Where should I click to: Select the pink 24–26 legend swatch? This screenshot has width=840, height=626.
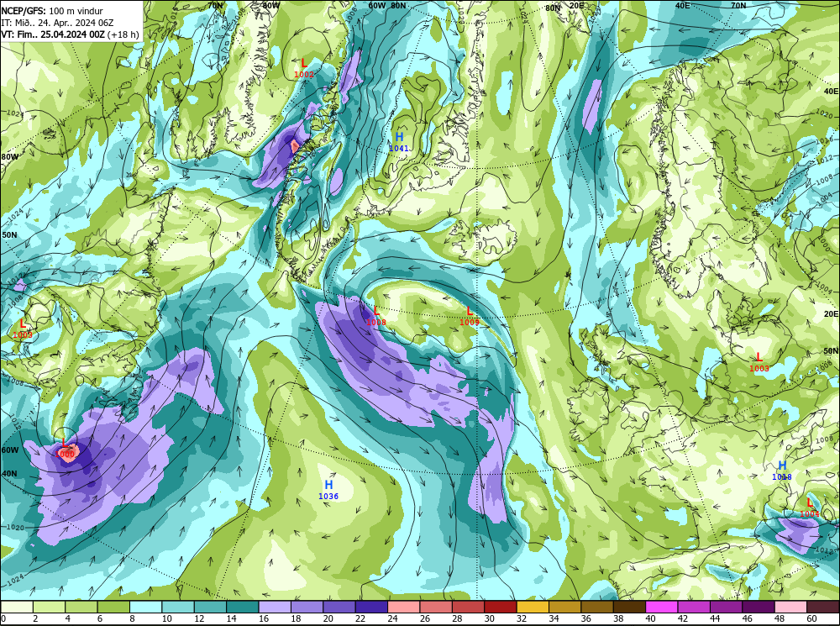click(x=403, y=607)
